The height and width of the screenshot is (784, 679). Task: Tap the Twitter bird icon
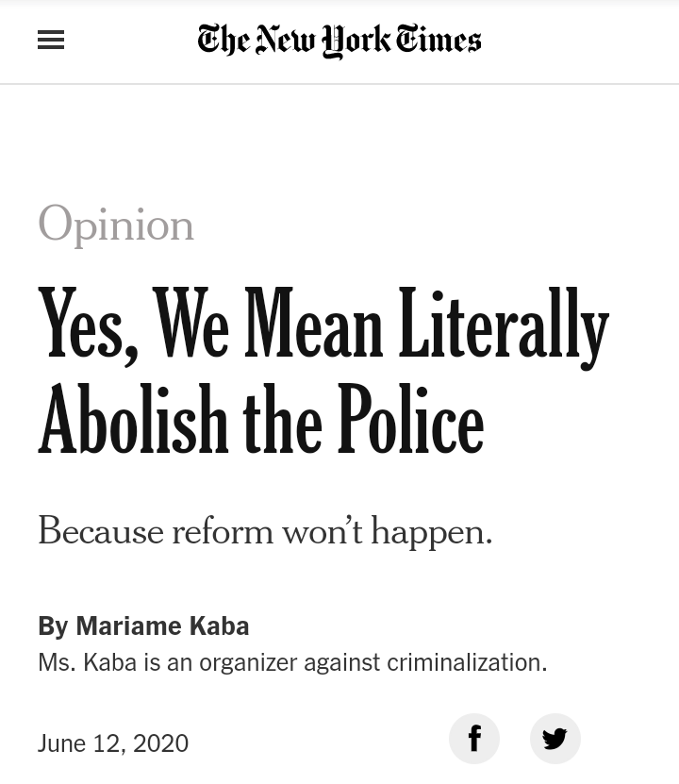click(x=555, y=739)
